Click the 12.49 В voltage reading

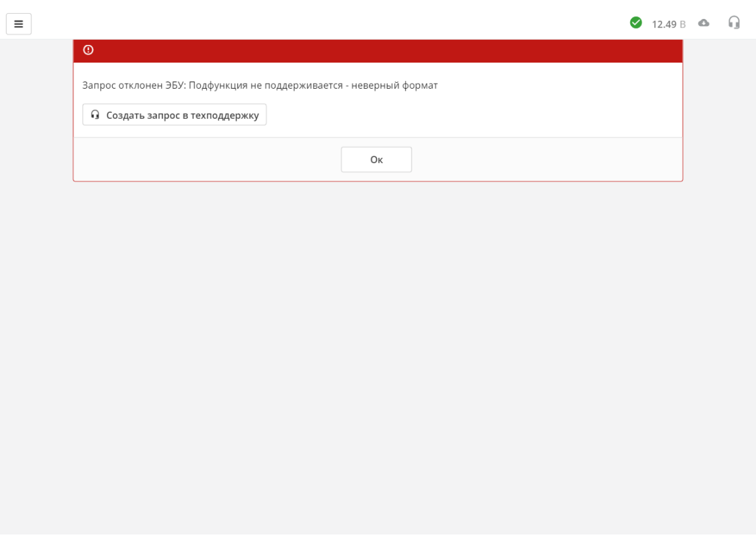[x=668, y=24]
